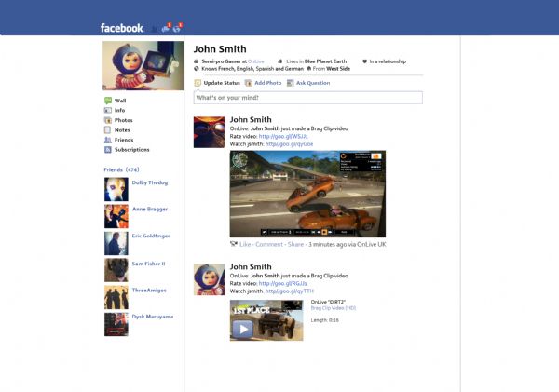Click John Smith's profile picture
Screen dimensions: 559x392
[x=143, y=65]
